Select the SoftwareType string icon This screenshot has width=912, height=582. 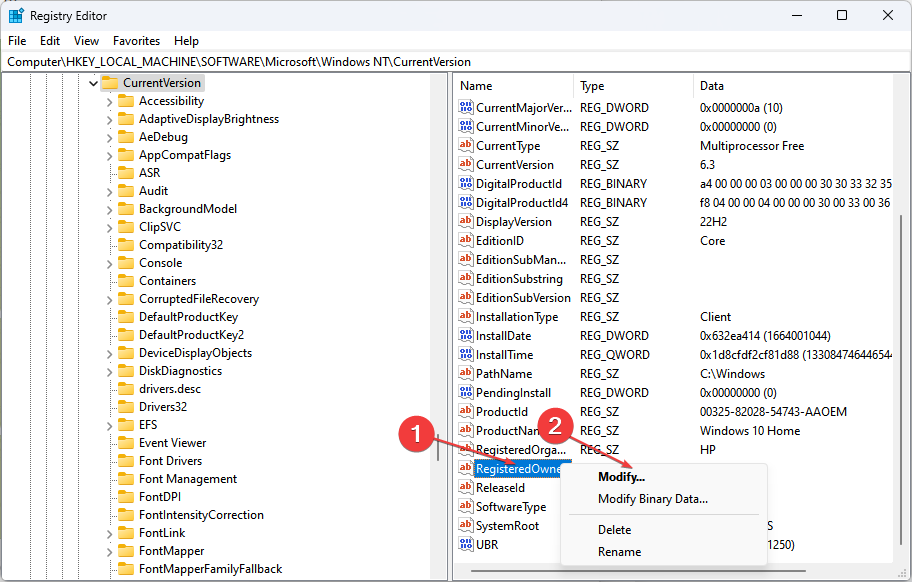coord(465,506)
